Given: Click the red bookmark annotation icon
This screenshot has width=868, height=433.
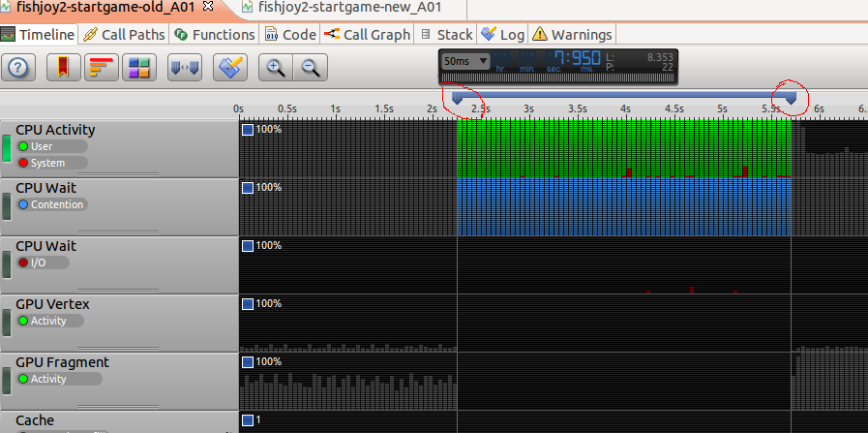Looking at the screenshot, I should point(62,68).
